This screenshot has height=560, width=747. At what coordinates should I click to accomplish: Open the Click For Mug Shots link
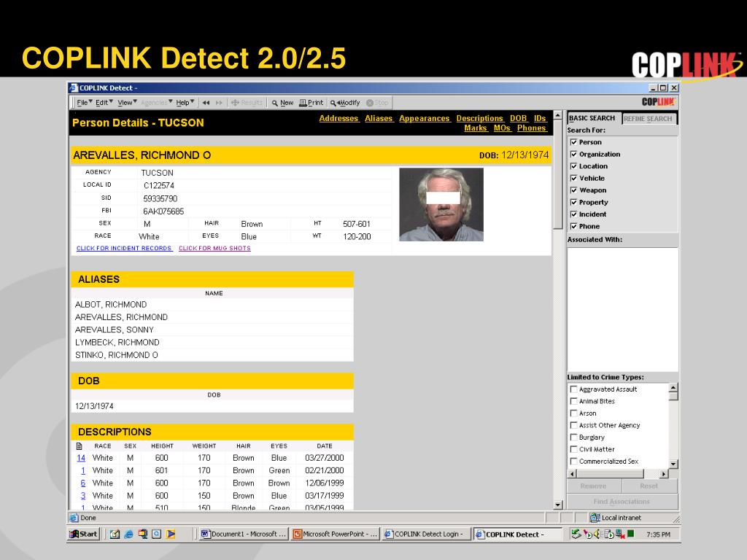215,248
